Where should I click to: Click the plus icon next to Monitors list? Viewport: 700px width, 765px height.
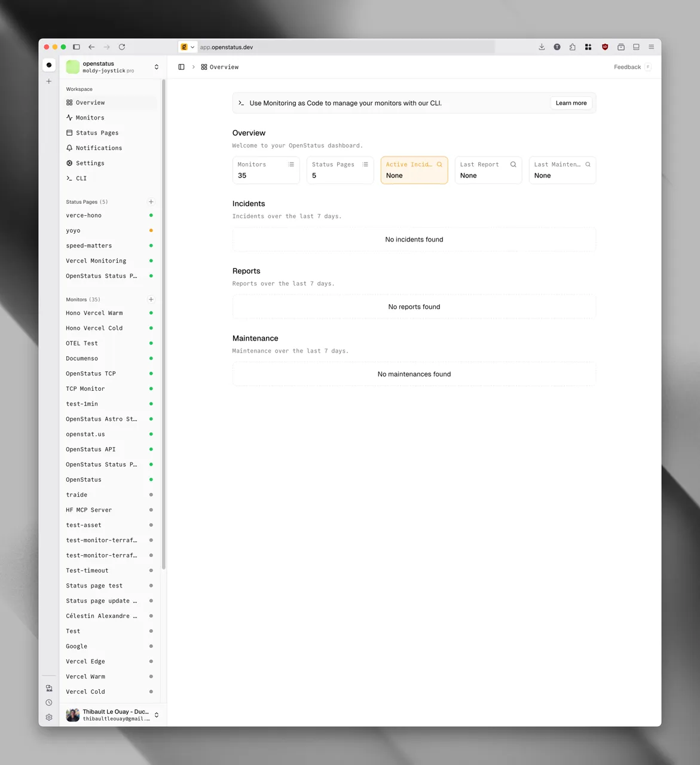[x=151, y=299]
